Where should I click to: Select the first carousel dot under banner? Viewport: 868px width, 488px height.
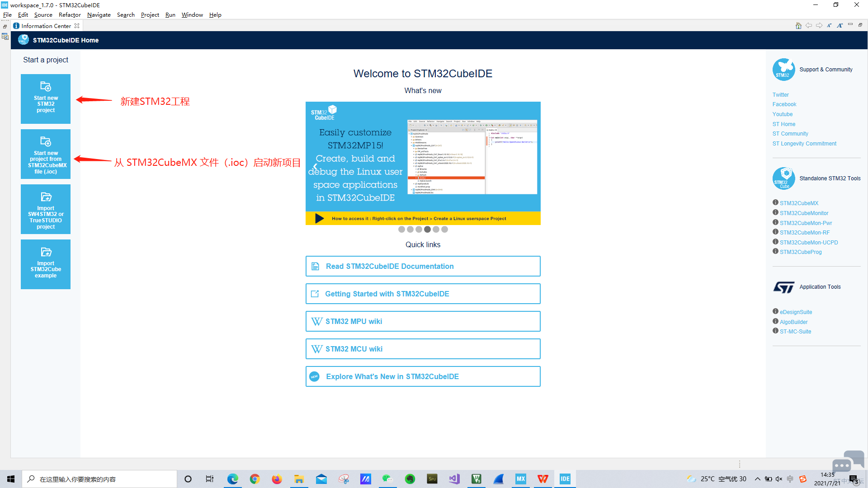pos(401,230)
